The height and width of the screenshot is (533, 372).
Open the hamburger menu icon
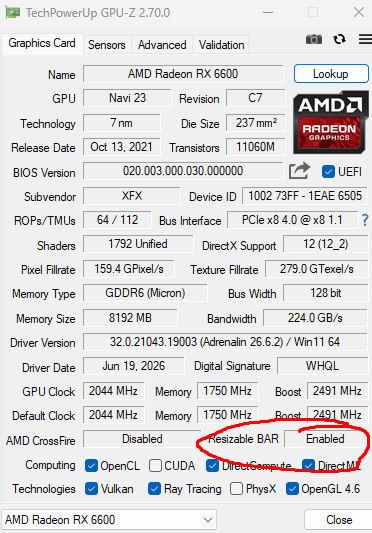365,39
